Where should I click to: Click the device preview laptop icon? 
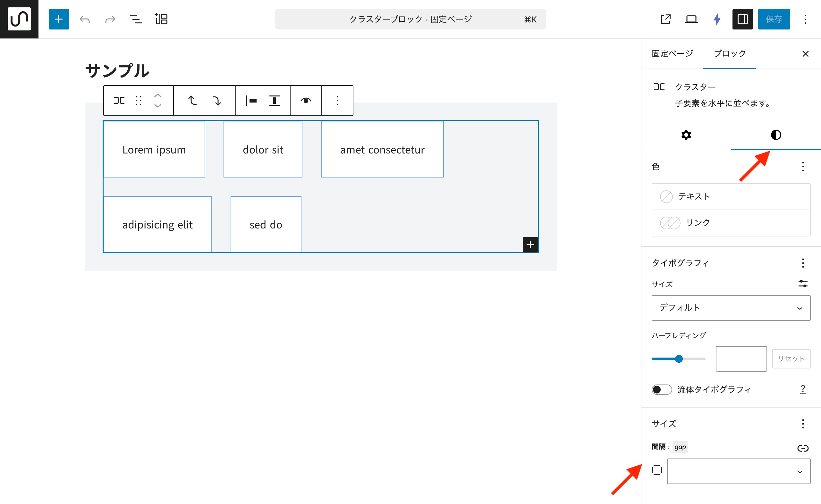tap(691, 19)
